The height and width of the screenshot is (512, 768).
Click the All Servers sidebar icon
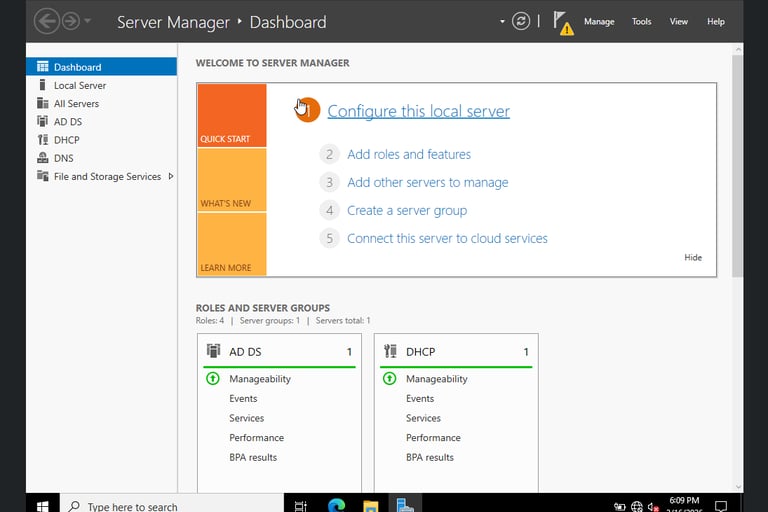(x=43, y=103)
